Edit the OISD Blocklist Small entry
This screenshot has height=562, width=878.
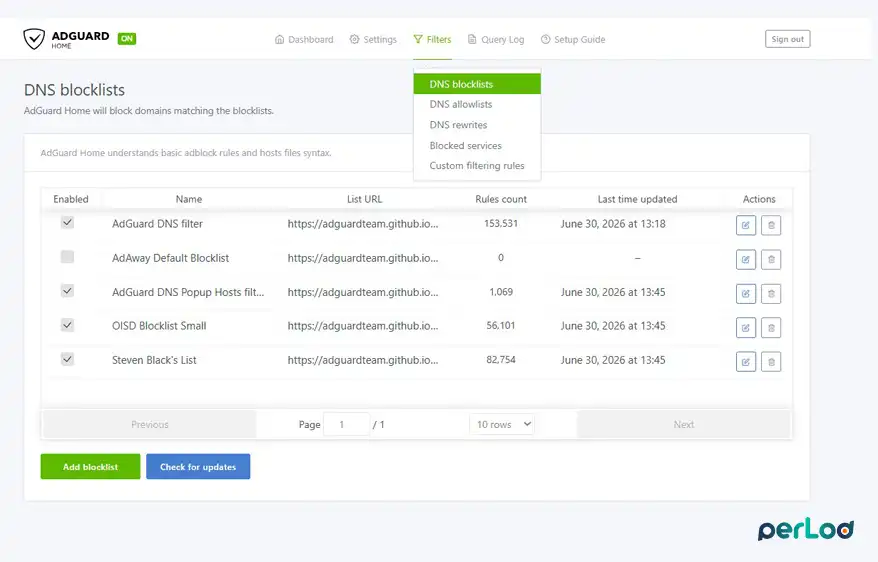[x=746, y=328]
